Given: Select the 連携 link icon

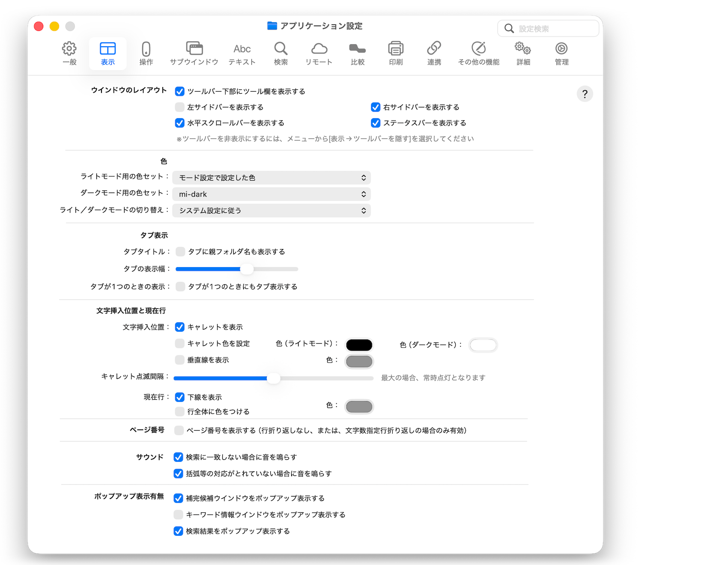Looking at the screenshot, I should coord(434,54).
